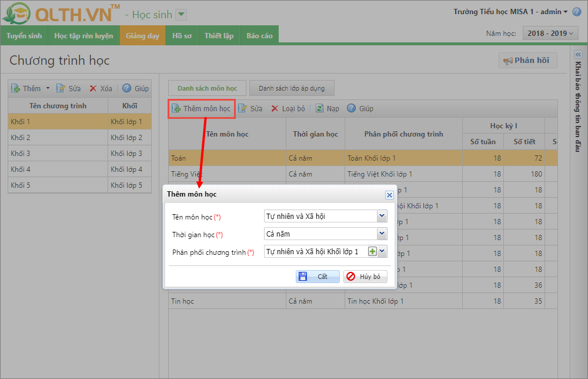The image size is (588, 379).
Task: Click the 180 Số tiết value
Action: click(x=536, y=174)
